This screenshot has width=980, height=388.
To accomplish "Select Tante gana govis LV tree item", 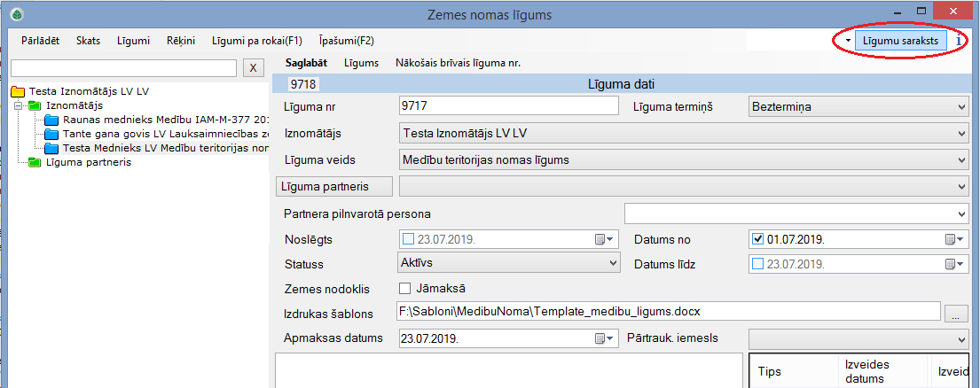I will (x=166, y=134).
